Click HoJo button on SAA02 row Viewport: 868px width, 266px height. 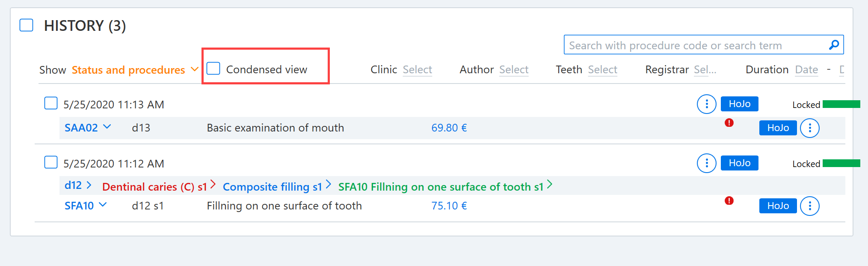[778, 128]
